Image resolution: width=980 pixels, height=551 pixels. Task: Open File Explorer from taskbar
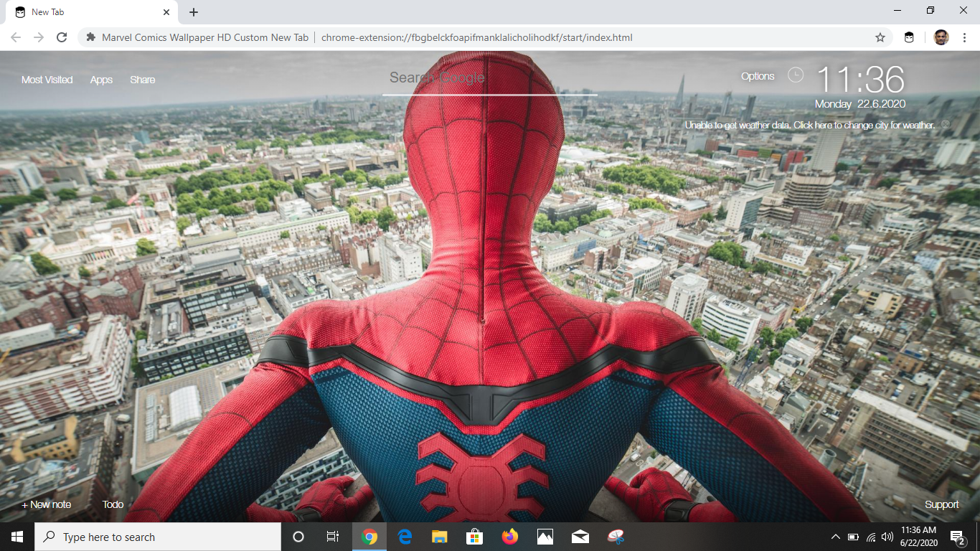click(x=440, y=537)
